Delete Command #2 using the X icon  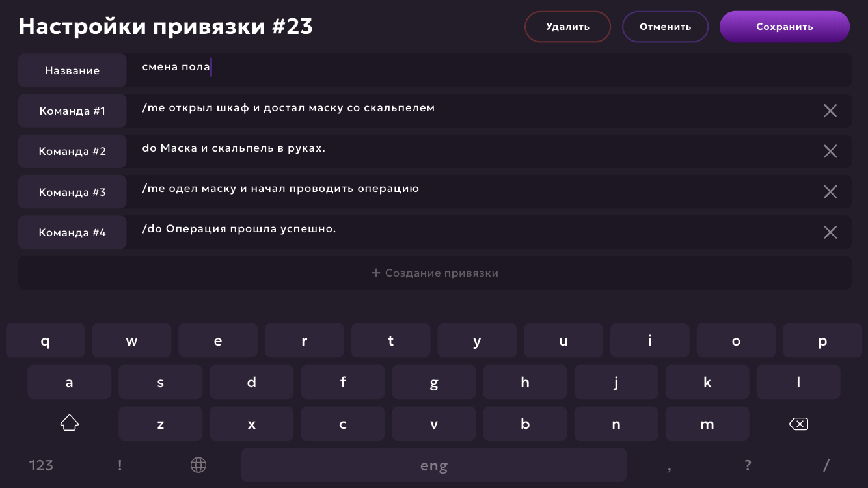coord(830,151)
